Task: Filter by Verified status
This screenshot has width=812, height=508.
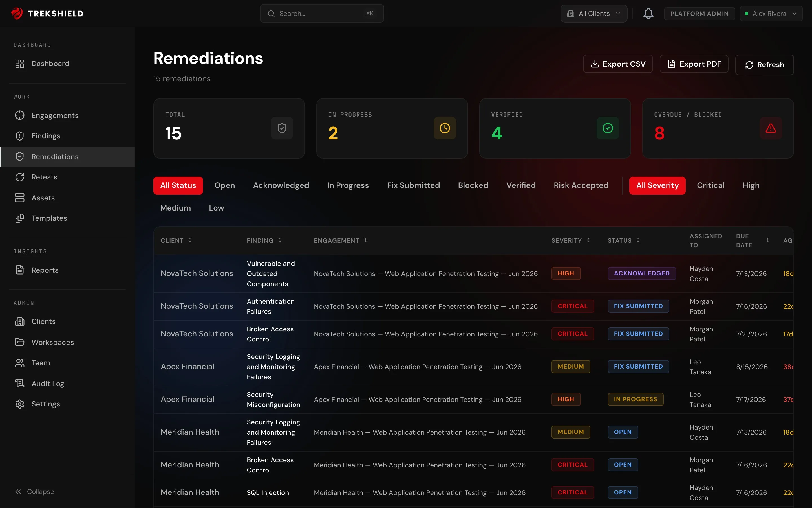Action: 521,185
